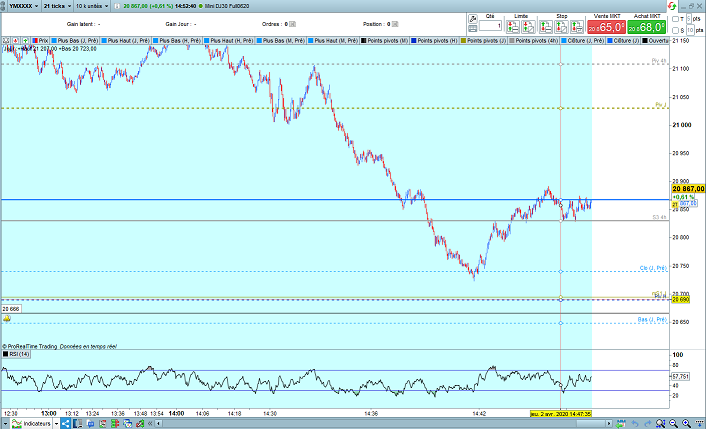Image resolution: width=706 pixels, height=429 pixels.
Task: Click the red arrow icon in indicator bar
Action: (x=16, y=41)
